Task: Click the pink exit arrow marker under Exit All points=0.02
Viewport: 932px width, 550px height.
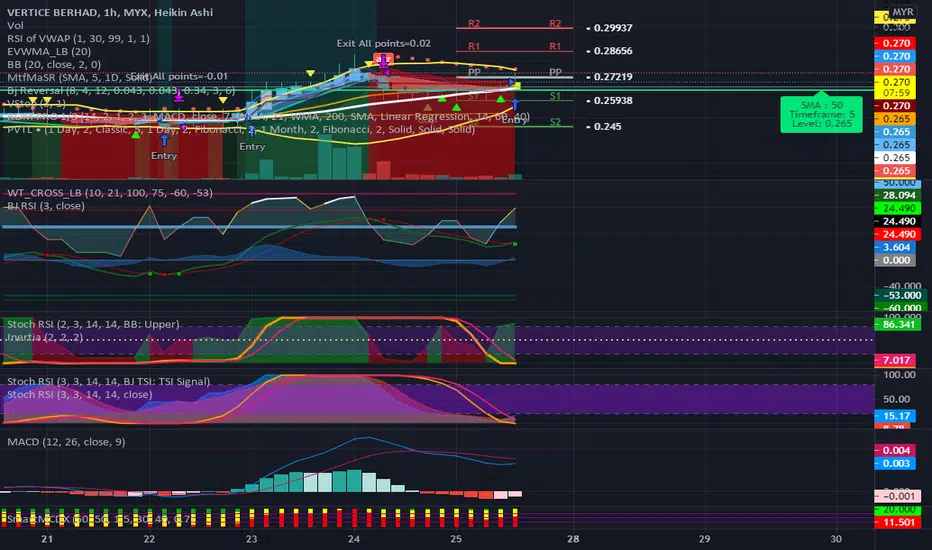Action: point(383,59)
